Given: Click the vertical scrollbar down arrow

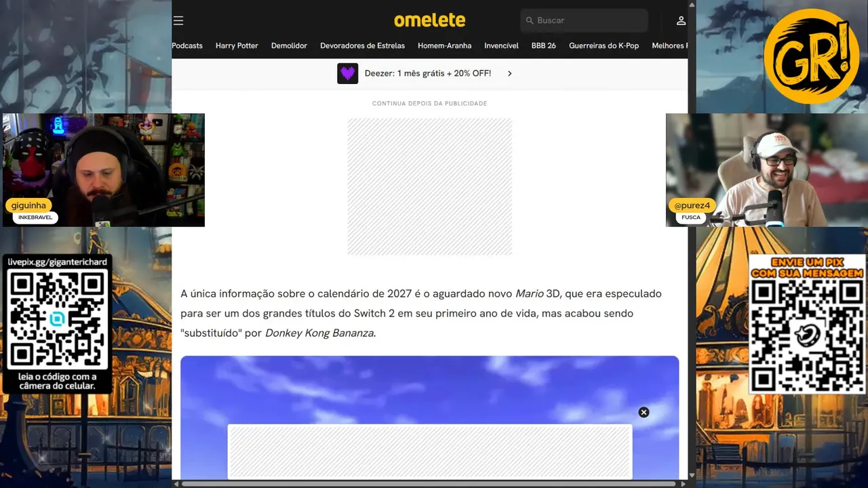Looking at the screenshot, I should [x=692, y=475].
